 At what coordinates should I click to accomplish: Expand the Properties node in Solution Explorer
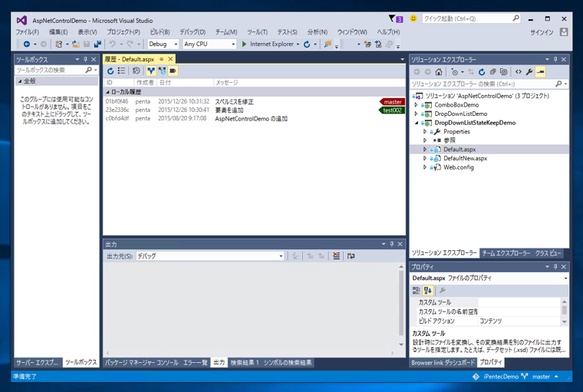[425, 132]
